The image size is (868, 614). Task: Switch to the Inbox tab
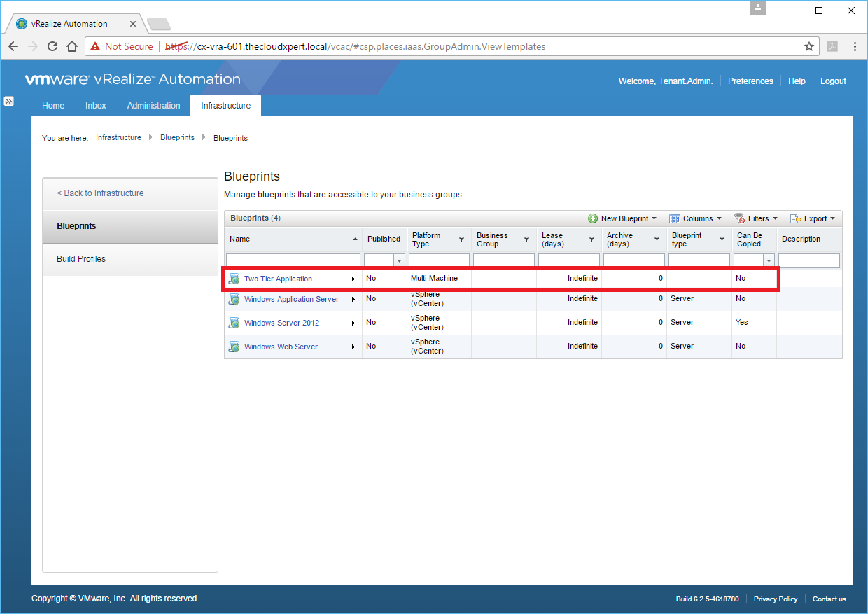coord(96,106)
